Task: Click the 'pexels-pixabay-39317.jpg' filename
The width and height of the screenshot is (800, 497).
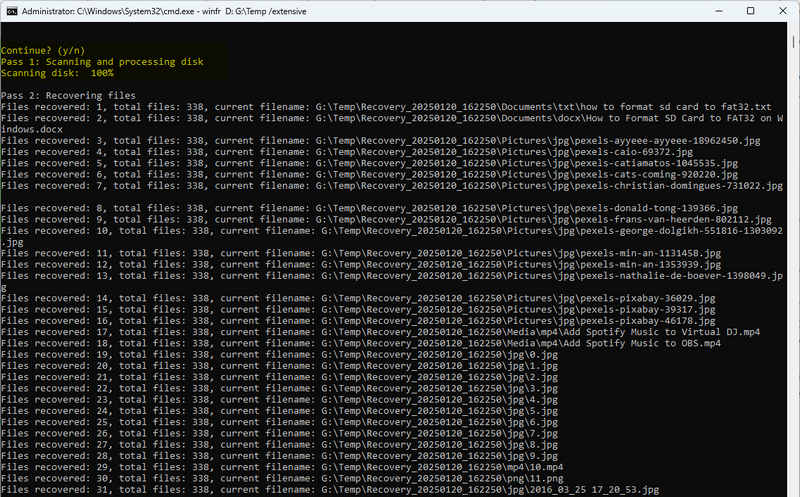Action: pyautogui.click(x=647, y=309)
